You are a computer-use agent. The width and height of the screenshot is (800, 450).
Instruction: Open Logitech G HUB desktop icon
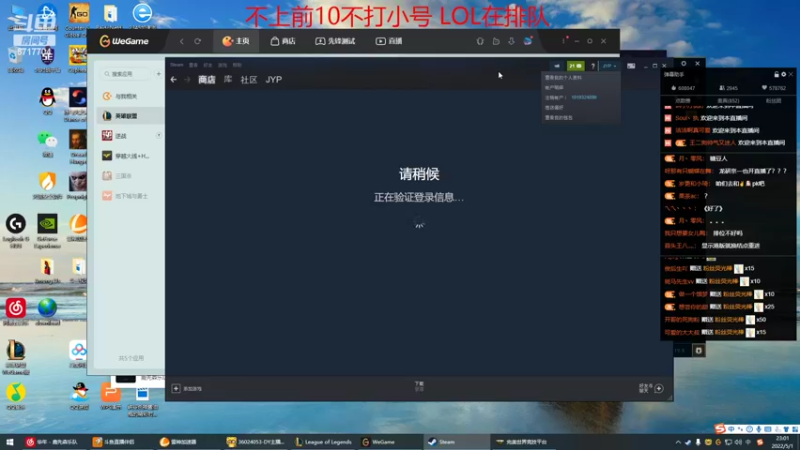[16, 231]
